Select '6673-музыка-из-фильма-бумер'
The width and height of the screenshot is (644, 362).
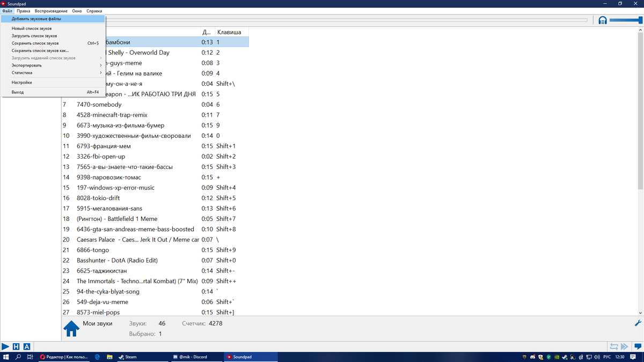coord(155,125)
